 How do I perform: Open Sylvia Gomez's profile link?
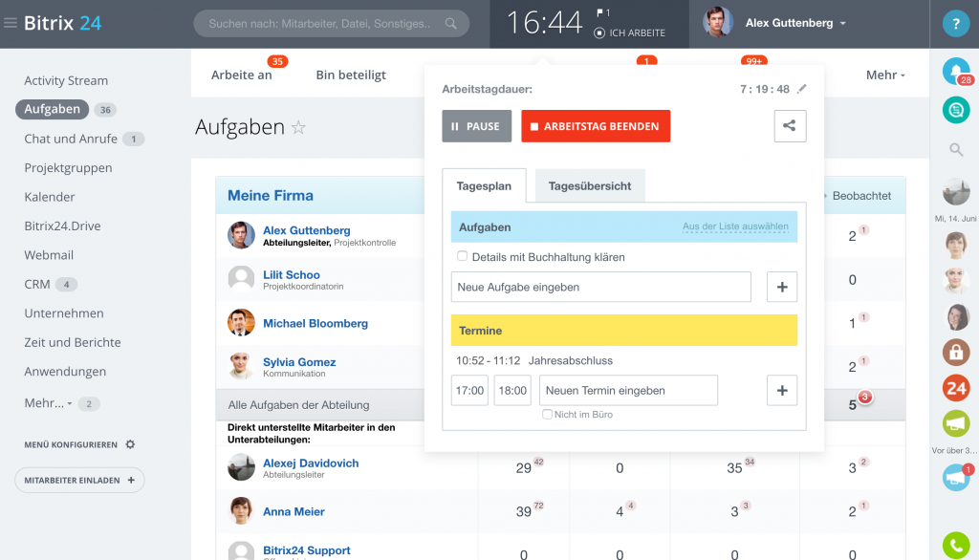point(299,362)
